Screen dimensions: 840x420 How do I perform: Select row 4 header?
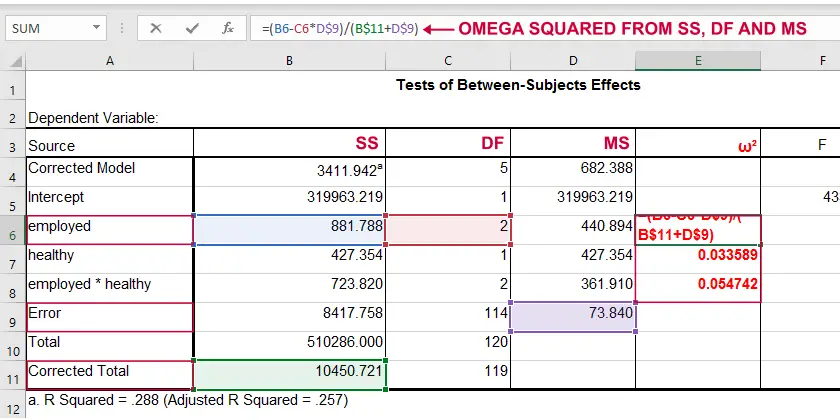13,171
